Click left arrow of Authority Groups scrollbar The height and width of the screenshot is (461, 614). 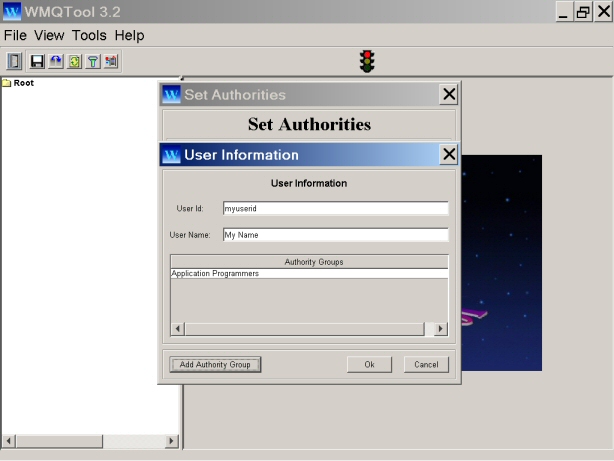pos(178,329)
